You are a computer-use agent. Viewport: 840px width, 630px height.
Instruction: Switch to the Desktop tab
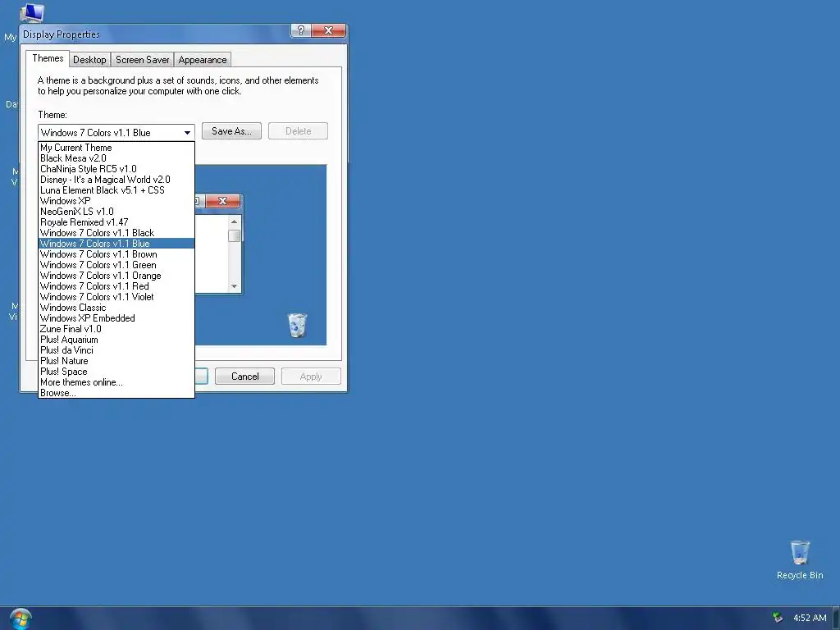89,60
